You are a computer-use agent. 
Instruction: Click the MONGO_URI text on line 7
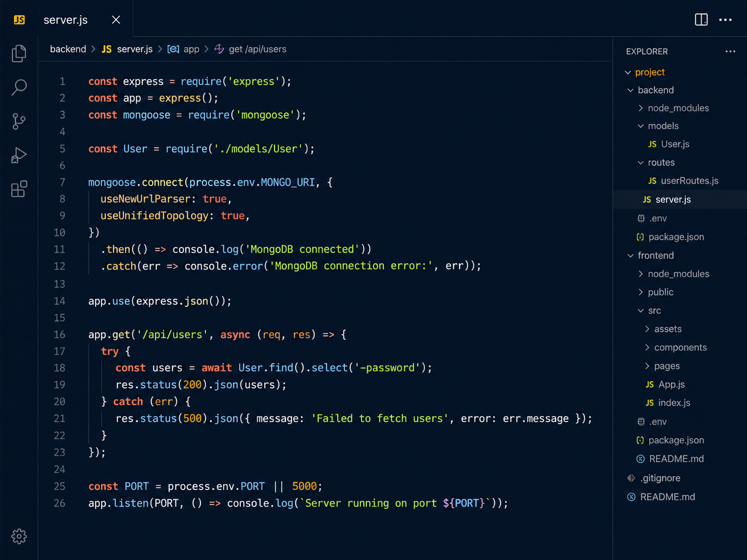(x=288, y=183)
